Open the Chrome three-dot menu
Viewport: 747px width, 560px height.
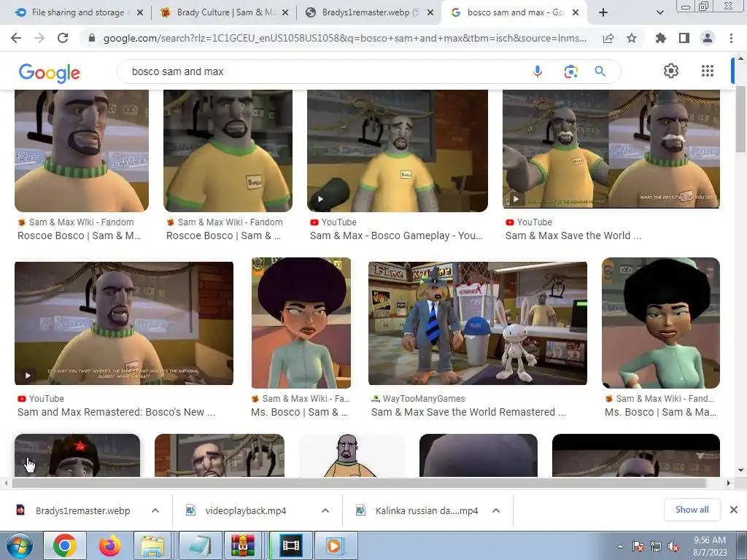click(x=731, y=38)
